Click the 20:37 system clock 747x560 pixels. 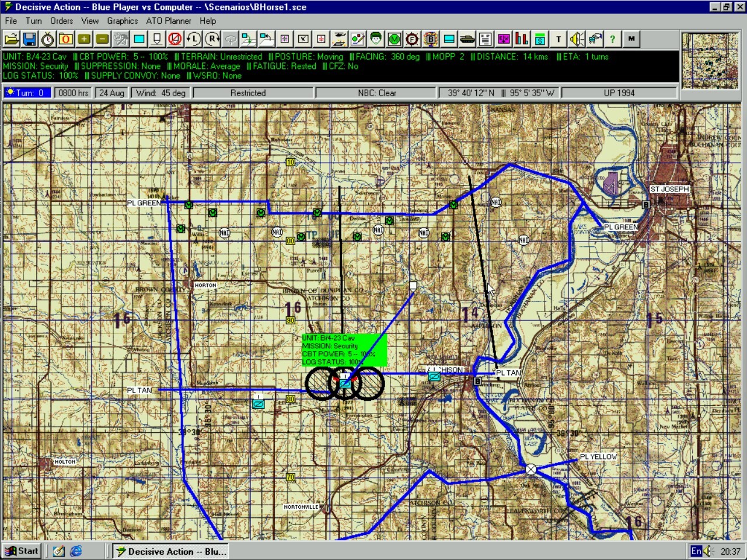coord(731,551)
